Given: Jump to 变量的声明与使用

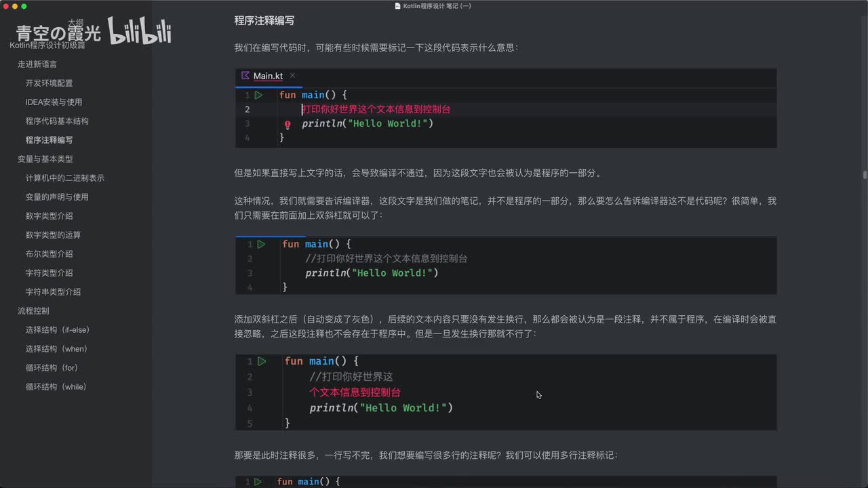Looking at the screenshot, I should (x=57, y=197).
